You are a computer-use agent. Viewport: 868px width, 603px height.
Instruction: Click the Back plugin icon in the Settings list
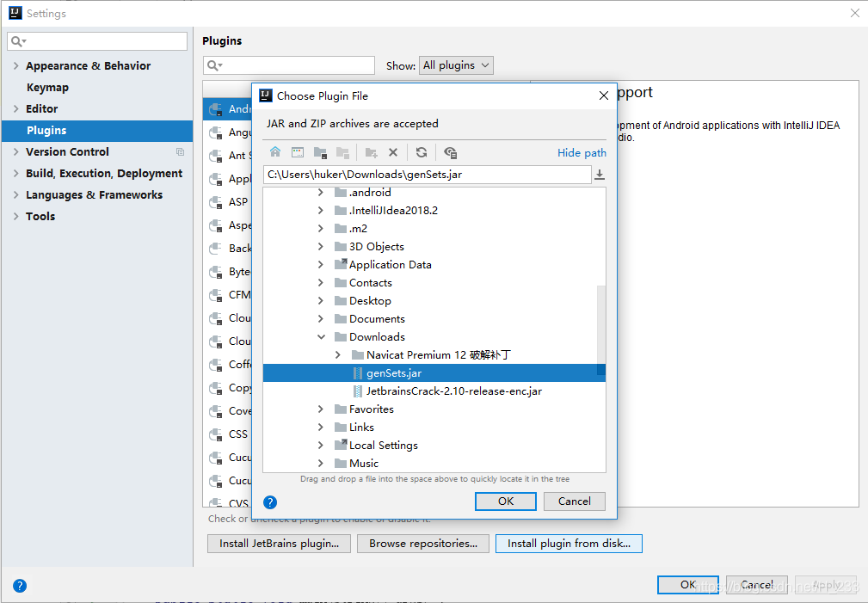point(215,249)
